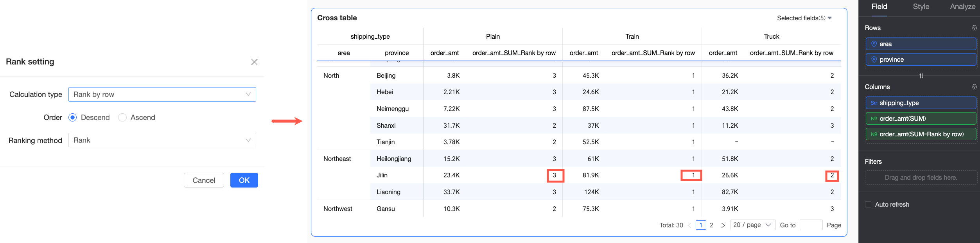This screenshot has height=243, width=980.
Task: Swap rows and columns with the arrows icon
Action: [x=921, y=76]
